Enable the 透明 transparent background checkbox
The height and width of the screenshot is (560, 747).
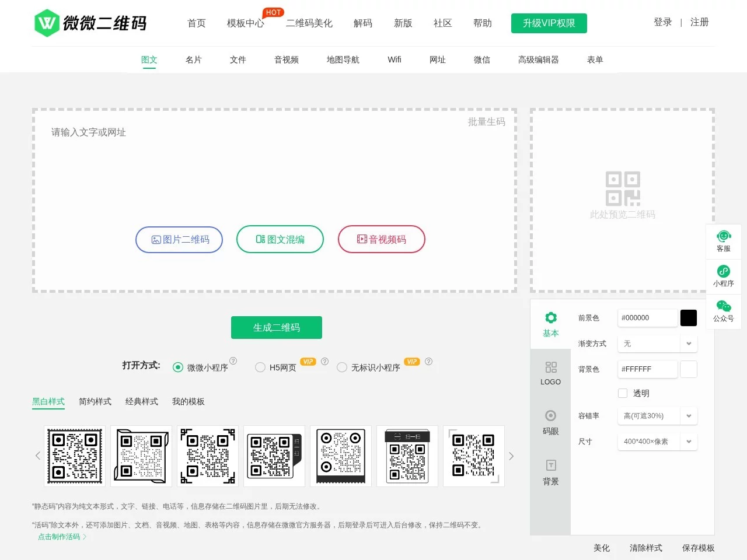(x=623, y=393)
